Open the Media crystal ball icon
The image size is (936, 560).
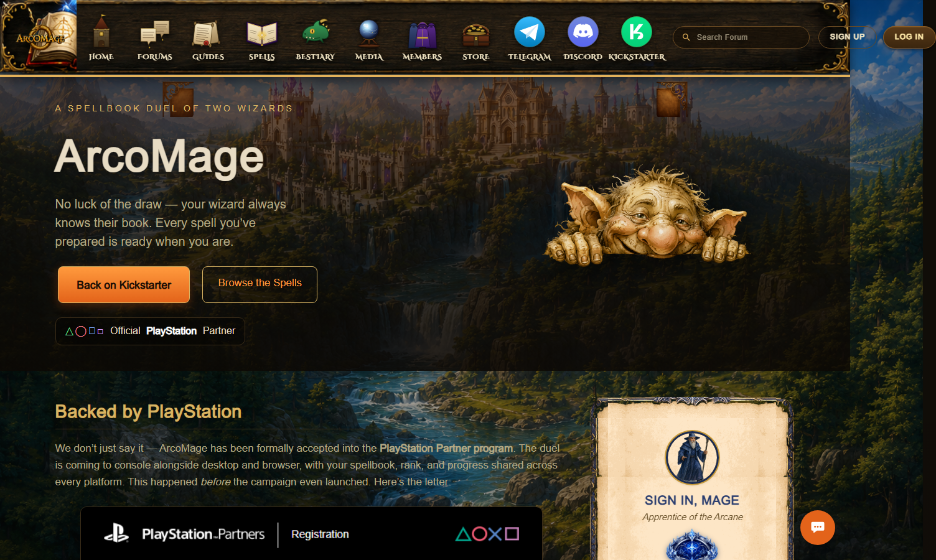369,33
